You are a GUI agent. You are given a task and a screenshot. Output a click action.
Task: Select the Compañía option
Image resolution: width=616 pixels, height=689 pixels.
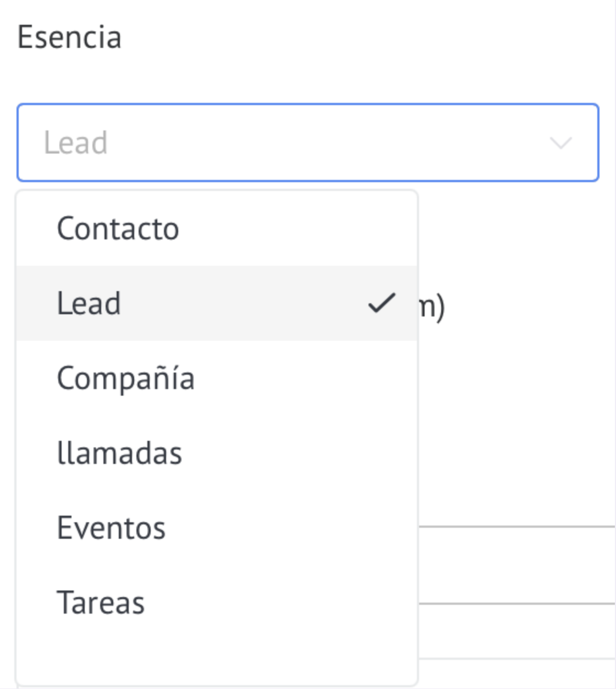(217, 378)
